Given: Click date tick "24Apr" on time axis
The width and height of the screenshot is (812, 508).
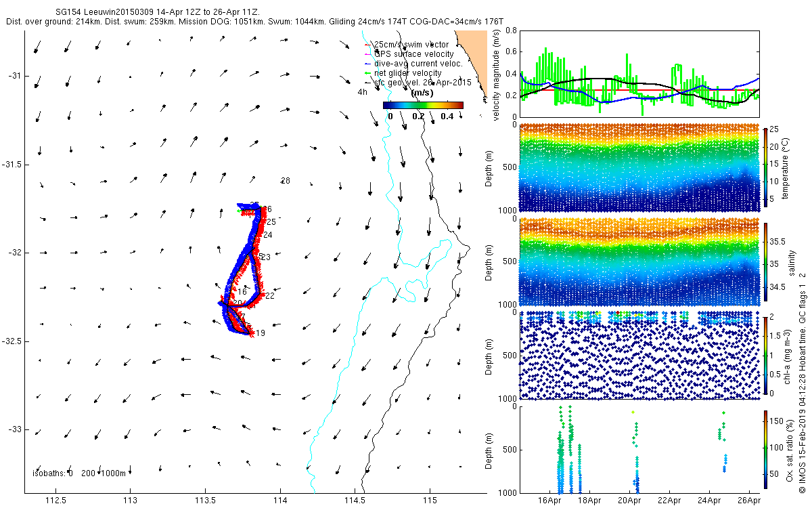Looking at the screenshot, I should tap(708, 501).
